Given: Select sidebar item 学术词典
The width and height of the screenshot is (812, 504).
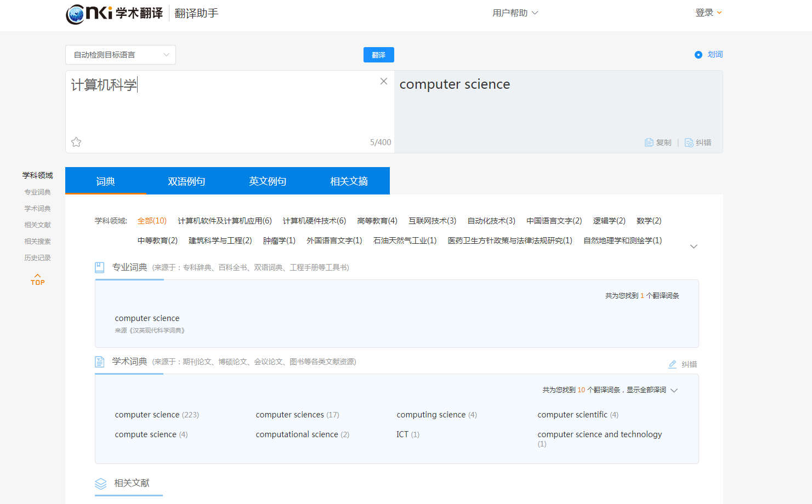Looking at the screenshot, I should click(x=37, y=209).
